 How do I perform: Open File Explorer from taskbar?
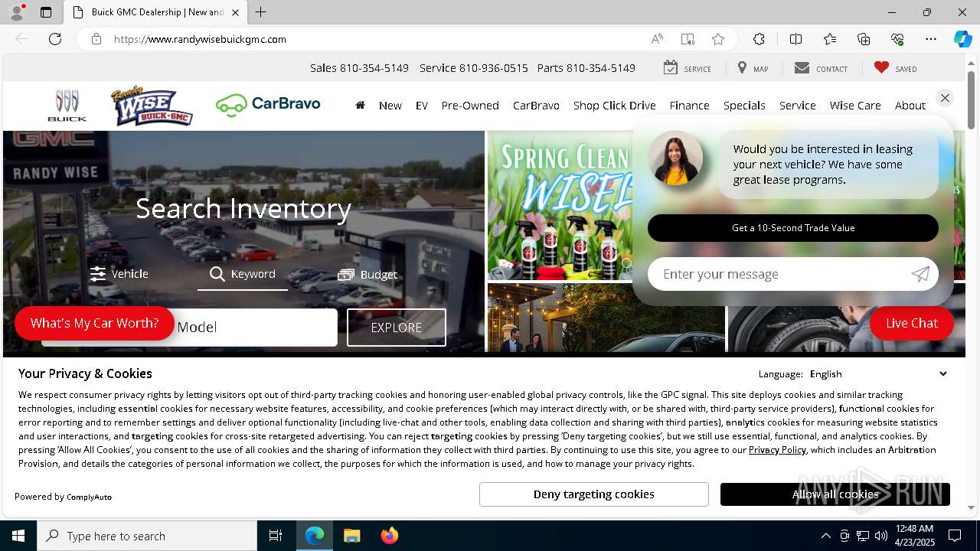pyautogui.click(x=352, y=536)
